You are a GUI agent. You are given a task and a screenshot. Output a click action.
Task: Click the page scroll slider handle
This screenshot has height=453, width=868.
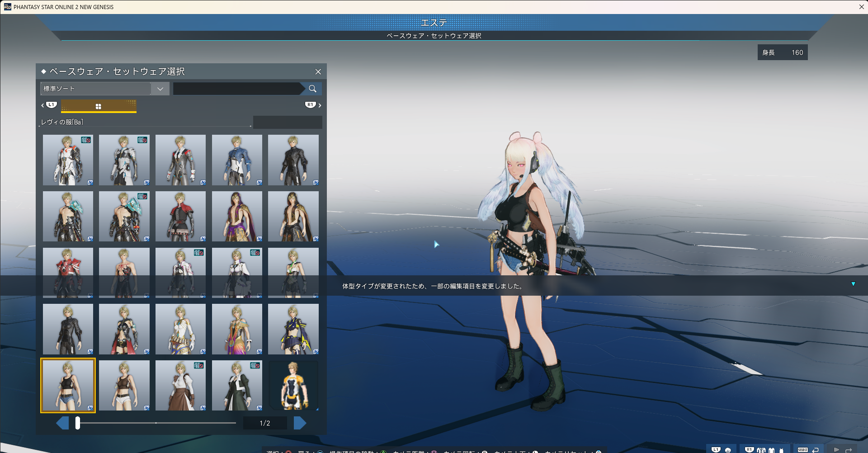click(x=78, y=423)
